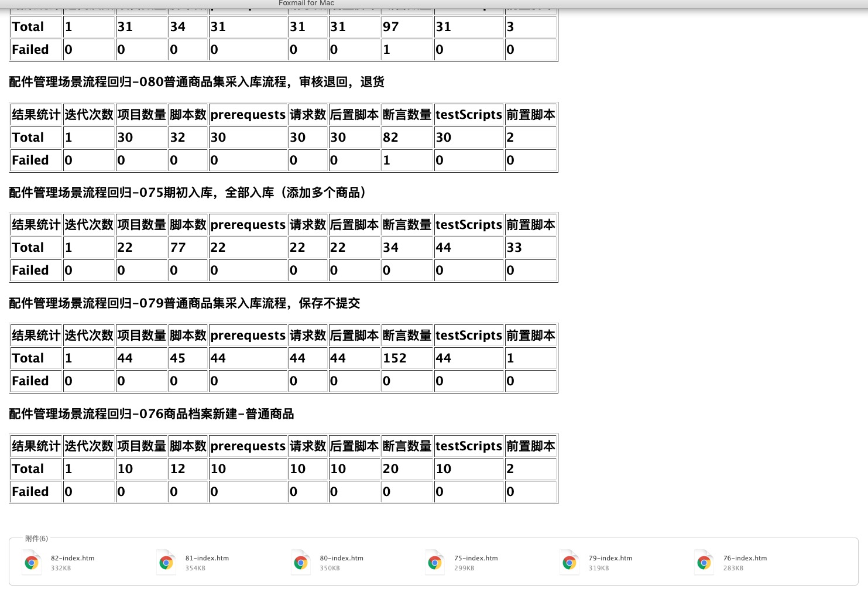The height and width of the screenshot is (609, 868).
Task: Click the 354KB file size label
Action: [195, 568]
